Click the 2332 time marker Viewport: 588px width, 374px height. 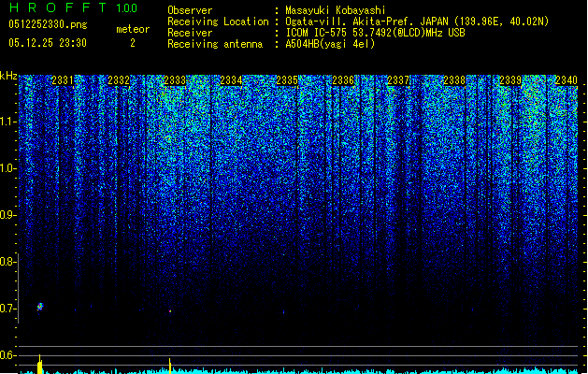pos(119,80)
